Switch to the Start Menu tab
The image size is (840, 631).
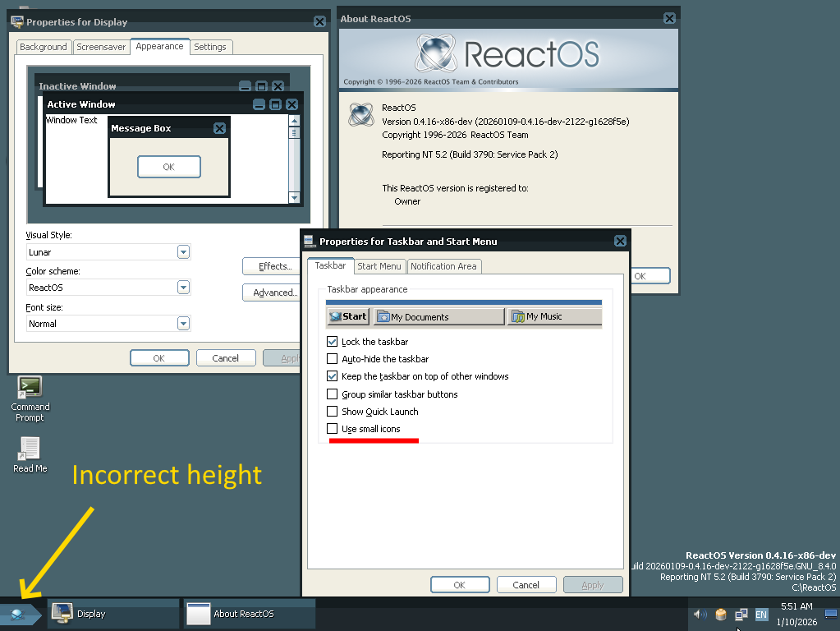tap(379, 266)
